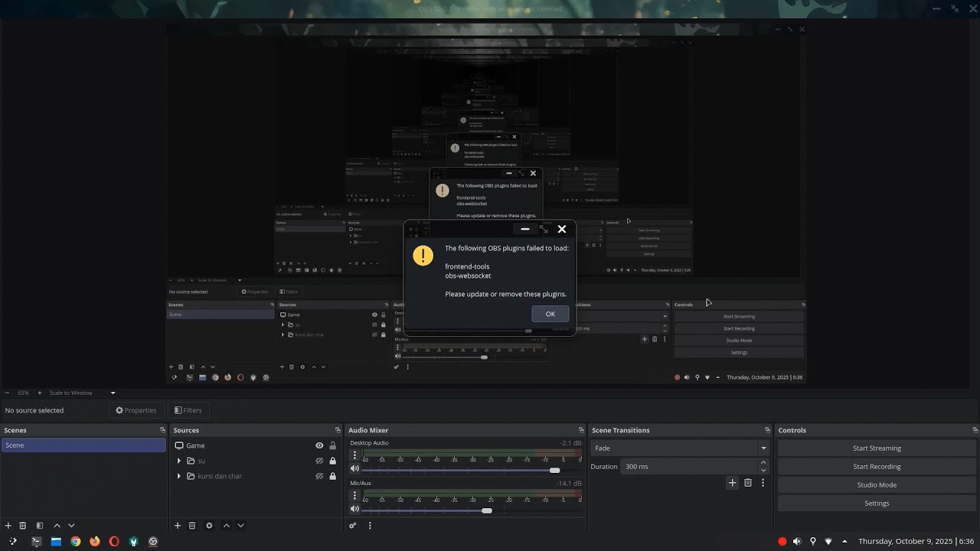Click OBS Studio icon in taskbar
Image resolution: width=980 pixels, height=551 pixels.
coord(153,541)
